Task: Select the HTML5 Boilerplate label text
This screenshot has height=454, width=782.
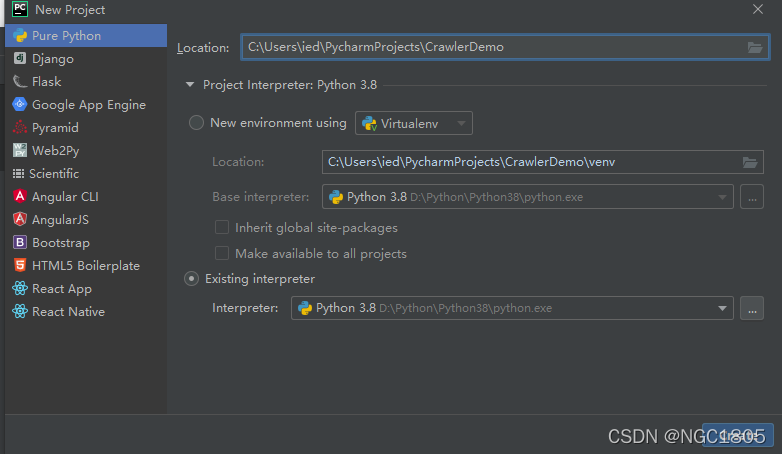Action: (x=86, y=265)
